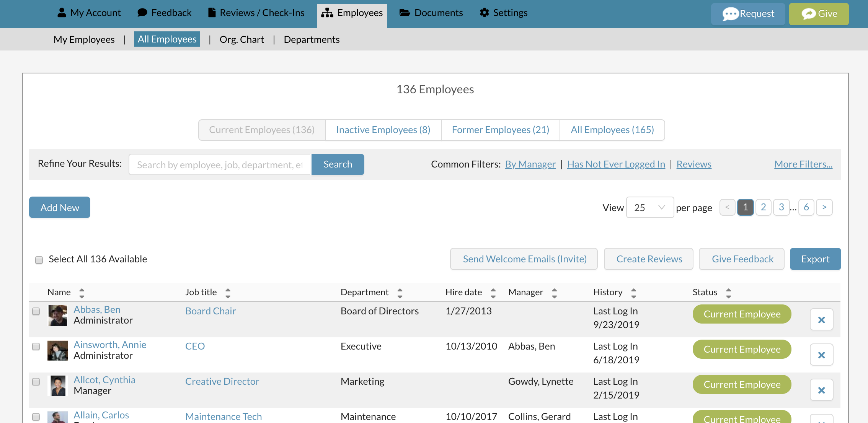The width and height of the screenshot is (868, 423).
Task: Jump to page 6
Action: point(806,207)
